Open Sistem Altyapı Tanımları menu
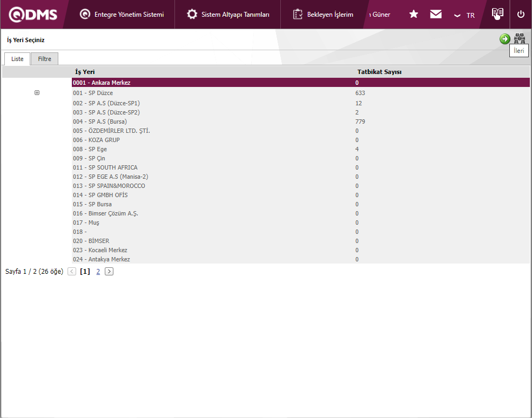 (228, 15)
